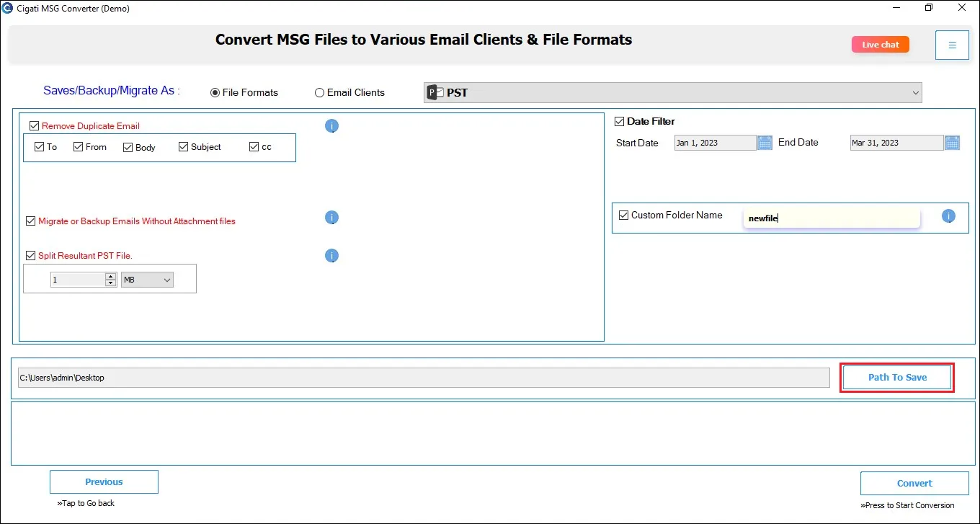Click the Cigati app logo icon

click(x=7, y=8)
